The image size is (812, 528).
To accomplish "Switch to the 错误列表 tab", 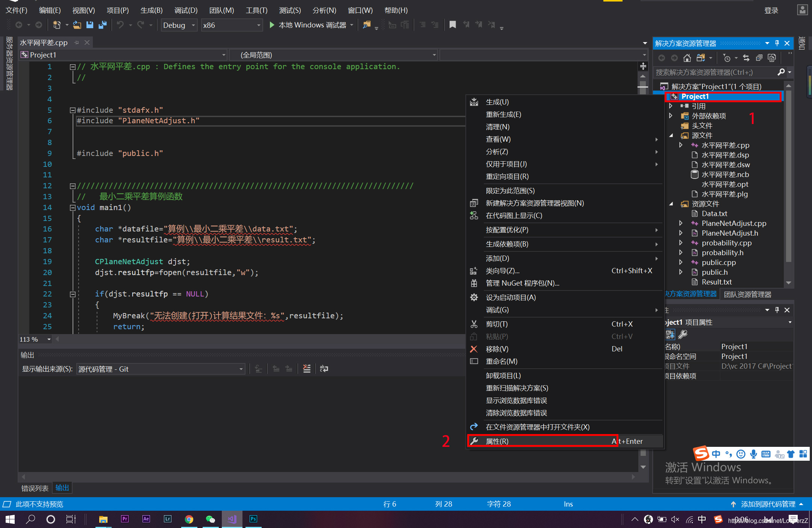I will pyautogui.click(x=35, y=488).
